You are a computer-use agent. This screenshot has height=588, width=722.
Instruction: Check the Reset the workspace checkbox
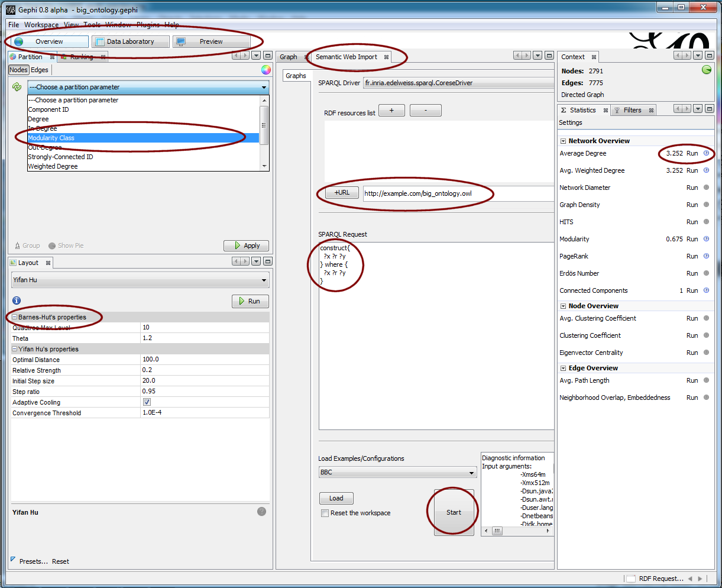pyautogui.click(x=325, y=513)
